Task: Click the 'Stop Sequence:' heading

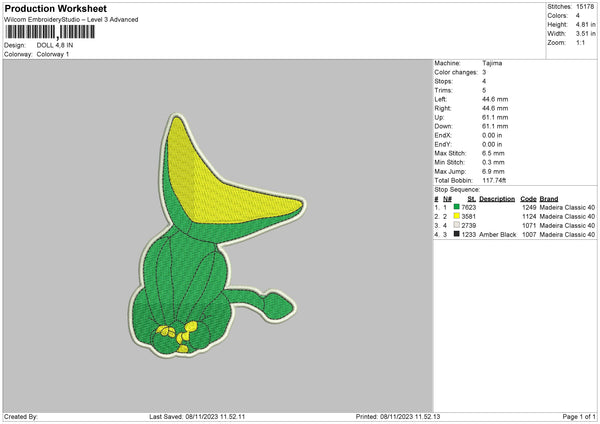Action: coord(457,189)
